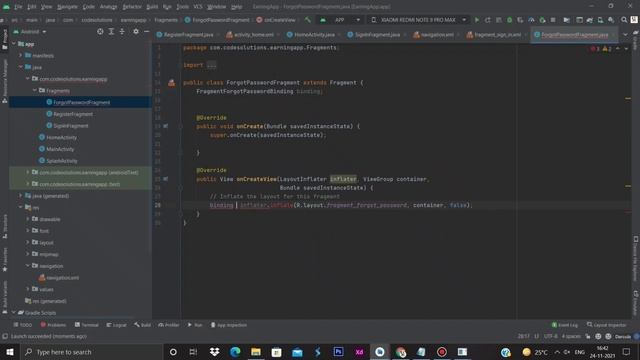Screen dimensions: 640x360
Task: Open the Layout Inspector
Action: click(x=607, y=325)
